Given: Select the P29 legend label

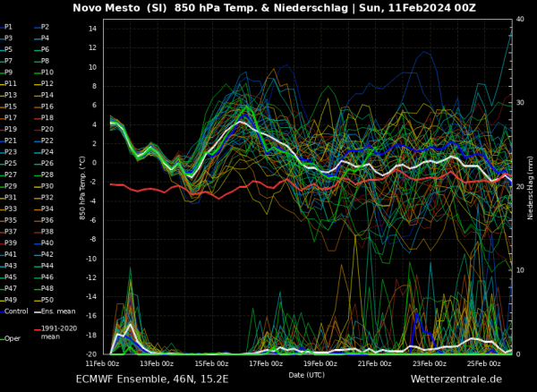Looking at the screenshot, I should pyautogui.click(x=8, y=186).
